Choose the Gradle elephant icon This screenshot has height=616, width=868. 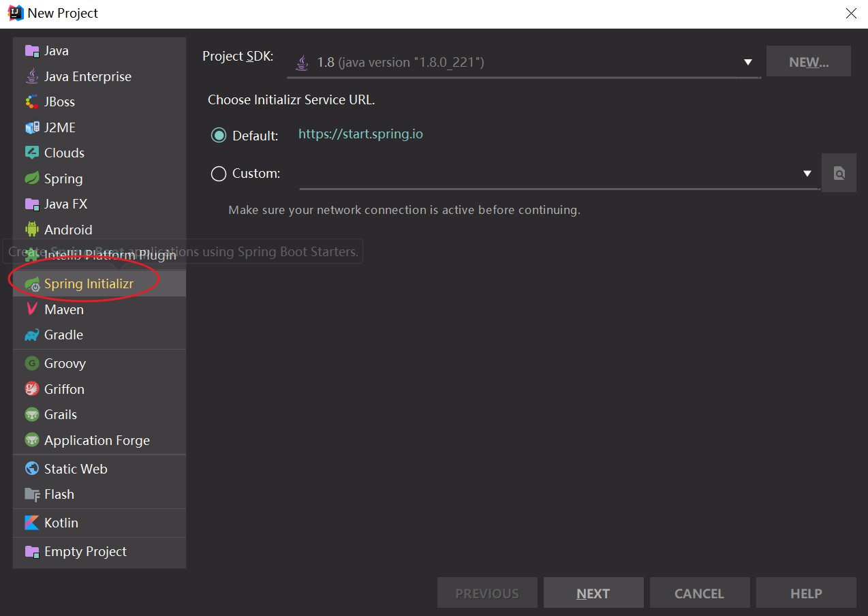[32, 335]
